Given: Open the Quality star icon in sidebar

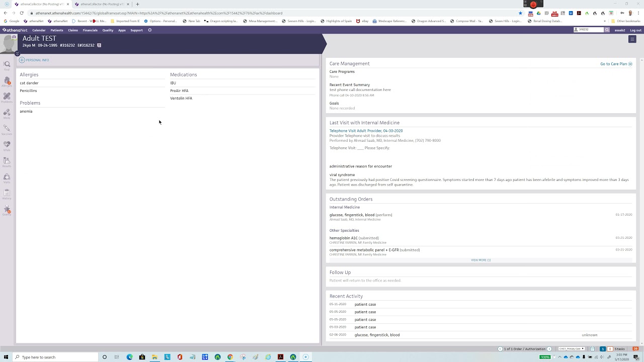Looking at the screenshot, I should [7, 210].
